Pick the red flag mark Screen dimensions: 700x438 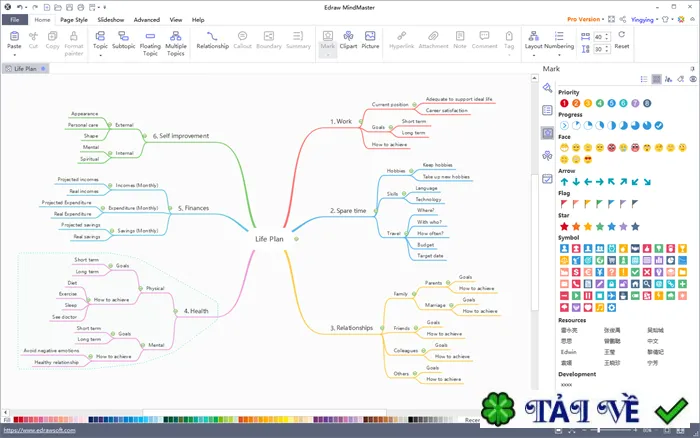point(564,204)
